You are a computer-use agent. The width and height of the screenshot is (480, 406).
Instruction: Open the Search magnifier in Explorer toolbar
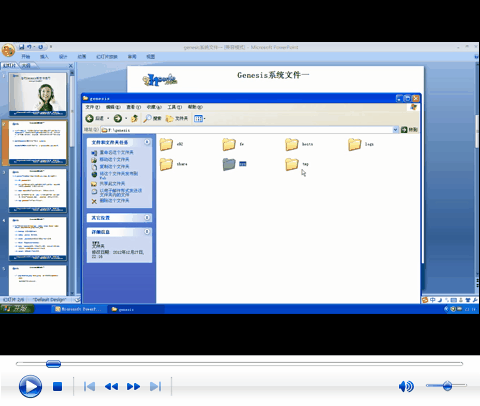(x=147, y=118)
